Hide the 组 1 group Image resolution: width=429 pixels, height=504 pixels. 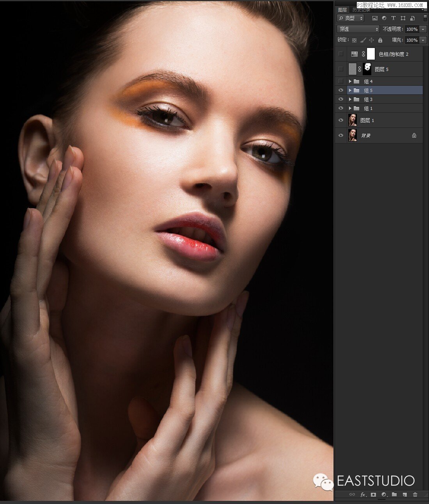(x=341, y=108)
